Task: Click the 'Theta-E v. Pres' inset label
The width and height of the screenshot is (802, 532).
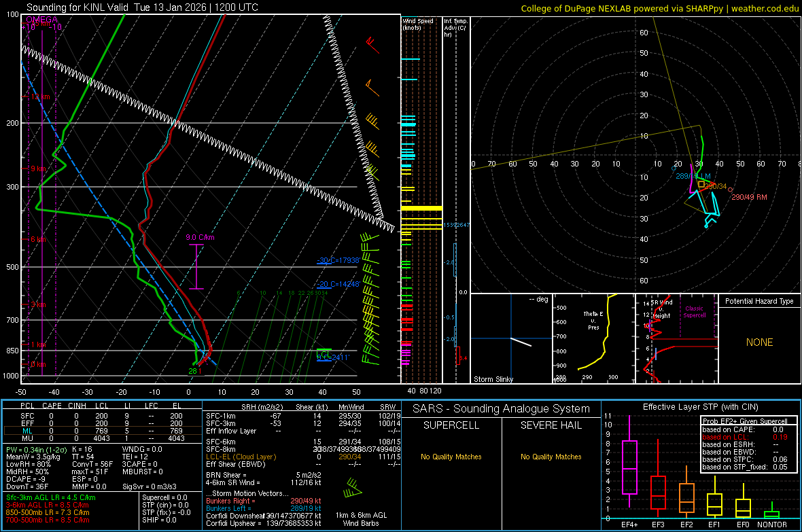Action: point(593,320)
